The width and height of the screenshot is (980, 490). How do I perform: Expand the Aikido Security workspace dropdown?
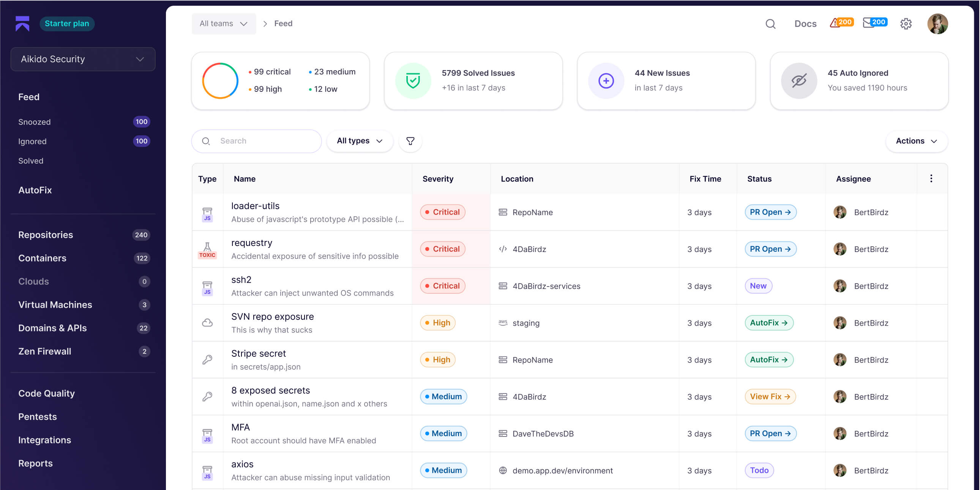click(83, 59)
